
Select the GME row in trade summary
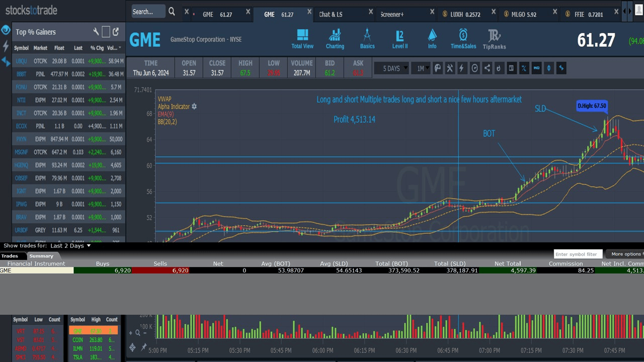[322, 270]
